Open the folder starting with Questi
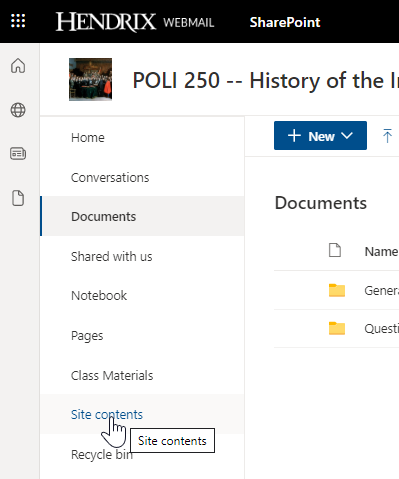 coord(382,329)
